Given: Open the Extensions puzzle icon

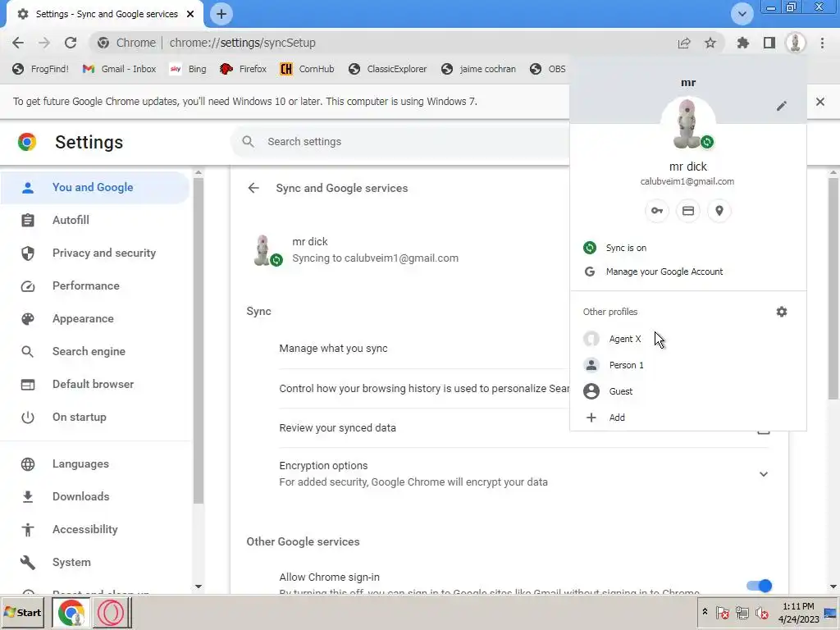Looking at the screenshot, I should tap(743, 43).
